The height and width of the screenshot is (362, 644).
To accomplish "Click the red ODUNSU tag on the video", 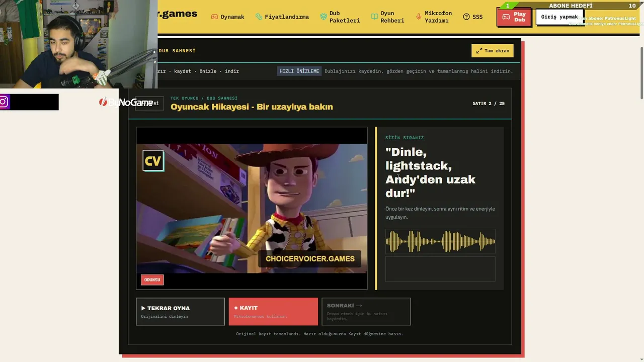I will pos(152,280).
